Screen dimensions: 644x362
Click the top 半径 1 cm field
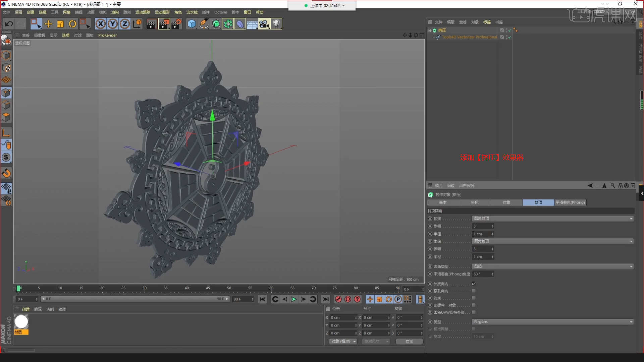click(x=483, y=234)
